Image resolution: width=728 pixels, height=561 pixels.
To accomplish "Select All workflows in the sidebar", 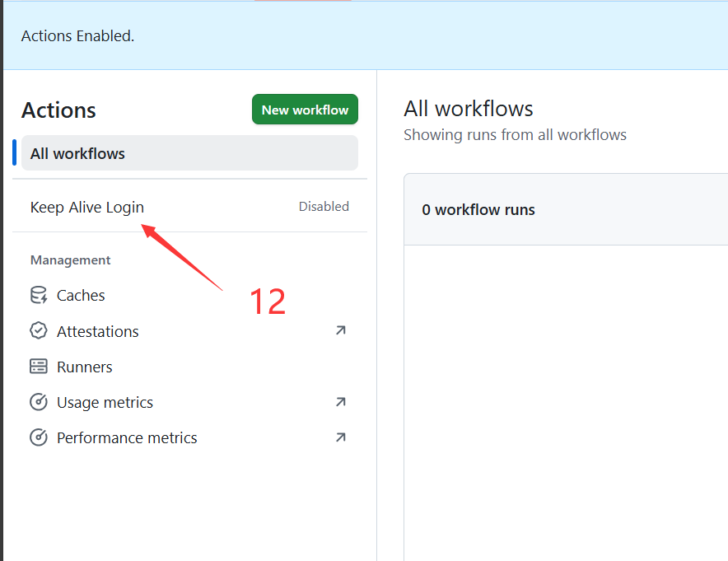I will [x=77, y=153].
